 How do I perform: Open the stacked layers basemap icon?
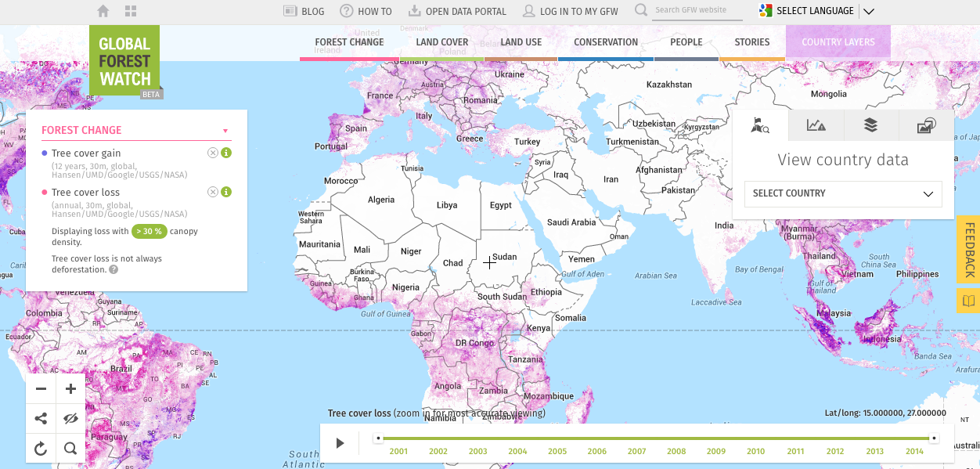tap(870, 125)
